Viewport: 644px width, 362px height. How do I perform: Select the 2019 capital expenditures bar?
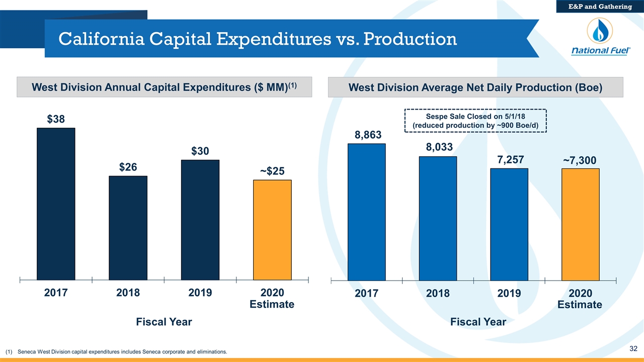pos(200,220)
